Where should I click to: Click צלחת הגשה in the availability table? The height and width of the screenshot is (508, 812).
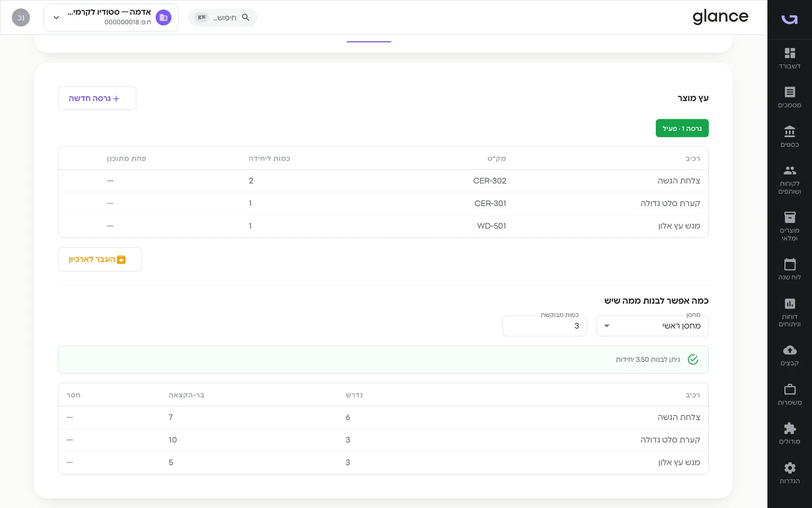(x=679, y=417)
